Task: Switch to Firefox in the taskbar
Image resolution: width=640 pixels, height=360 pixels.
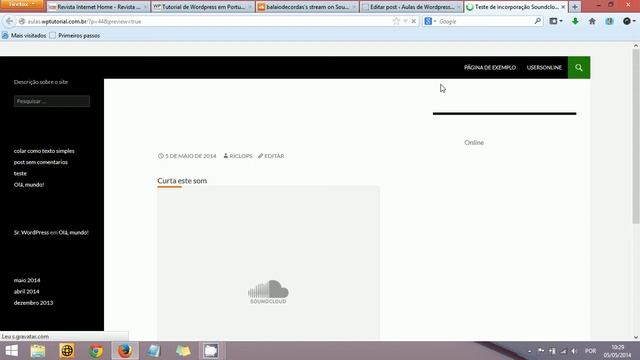Action: pos(125,351)
